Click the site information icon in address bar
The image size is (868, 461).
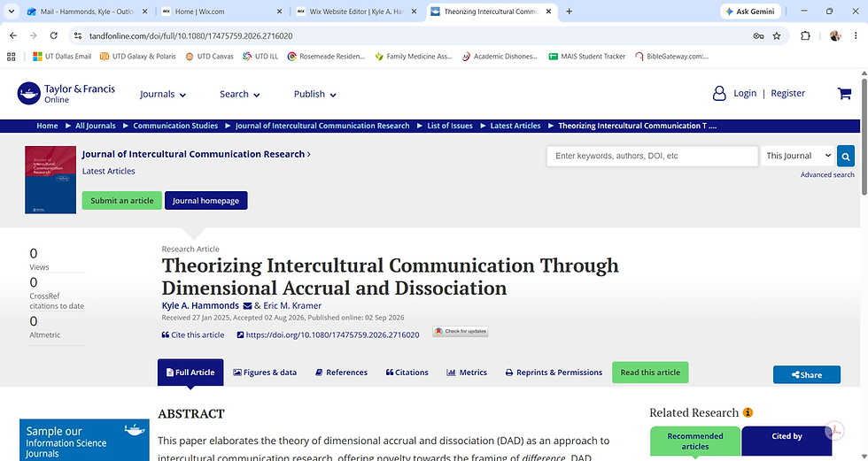pyautogui.click(x=78, y=35)
